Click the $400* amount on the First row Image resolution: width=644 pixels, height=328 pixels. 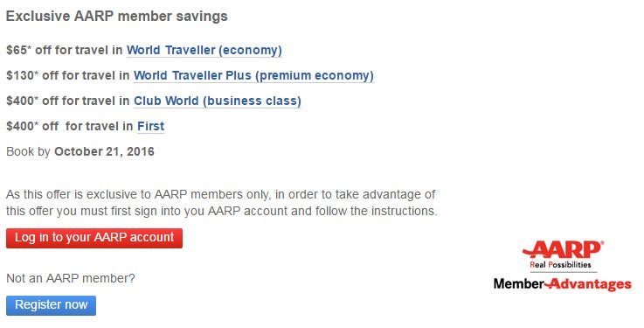(22, 126)
